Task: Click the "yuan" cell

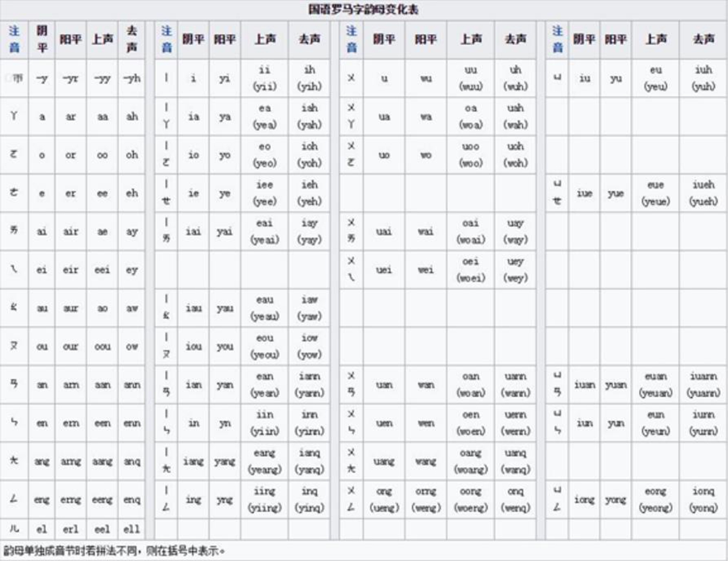Action: coord(615,385)
